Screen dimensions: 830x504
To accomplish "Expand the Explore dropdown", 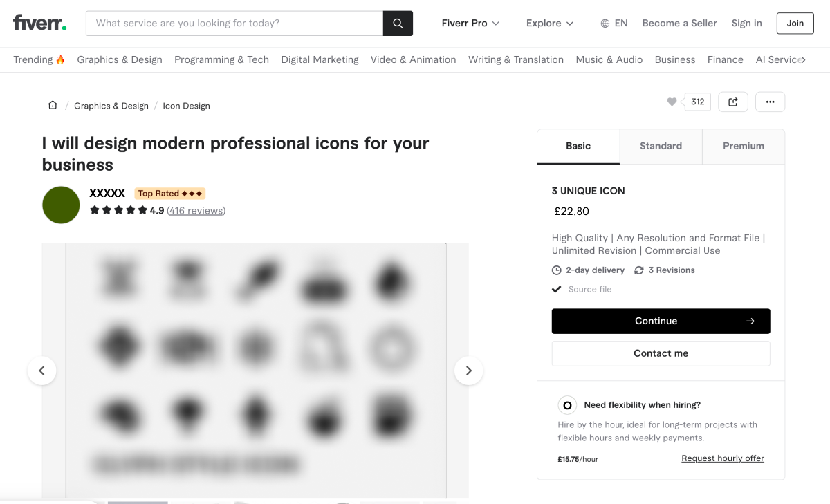I will coord(550,23).
